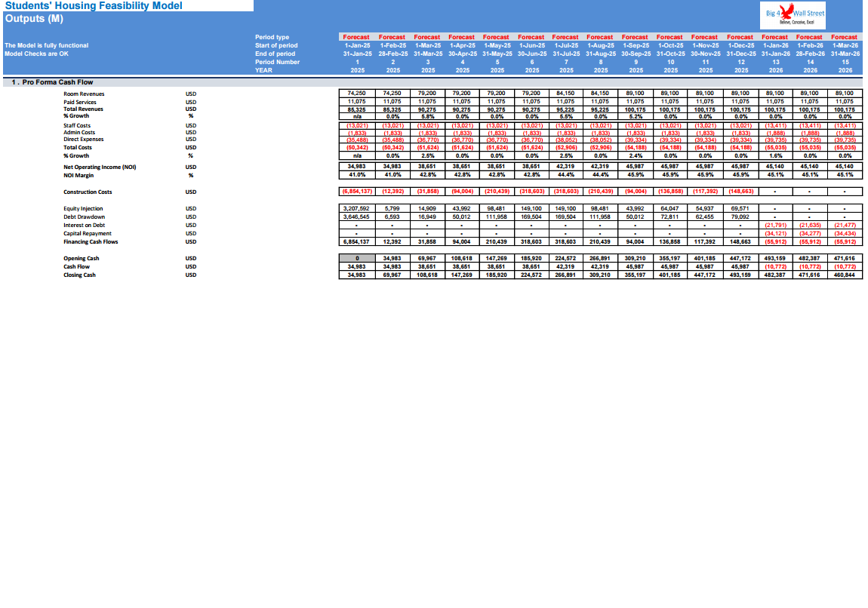Click the 'Model Checks are OK' status

[x=36, y=54]
